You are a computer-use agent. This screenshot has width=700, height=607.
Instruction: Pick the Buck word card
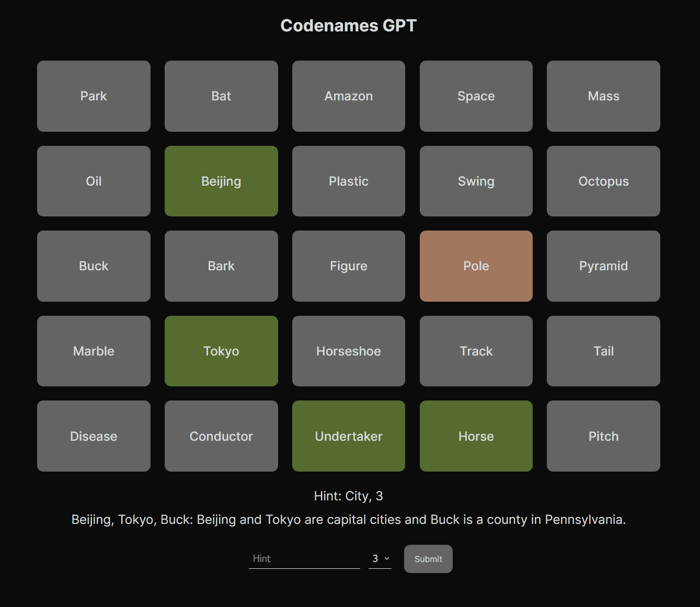pos(94,266)
